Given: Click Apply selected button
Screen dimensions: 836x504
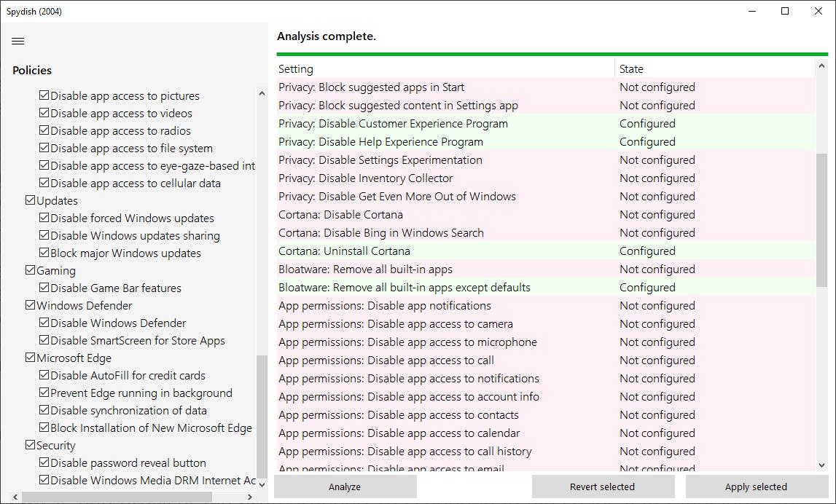Looking at the screenshot, I should pos(756,487).
